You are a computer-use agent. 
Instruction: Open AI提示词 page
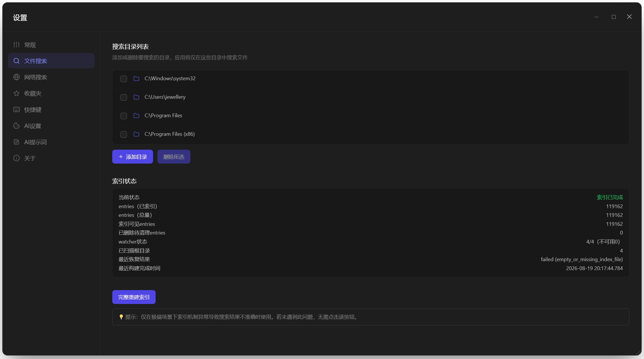pos(51,142)
